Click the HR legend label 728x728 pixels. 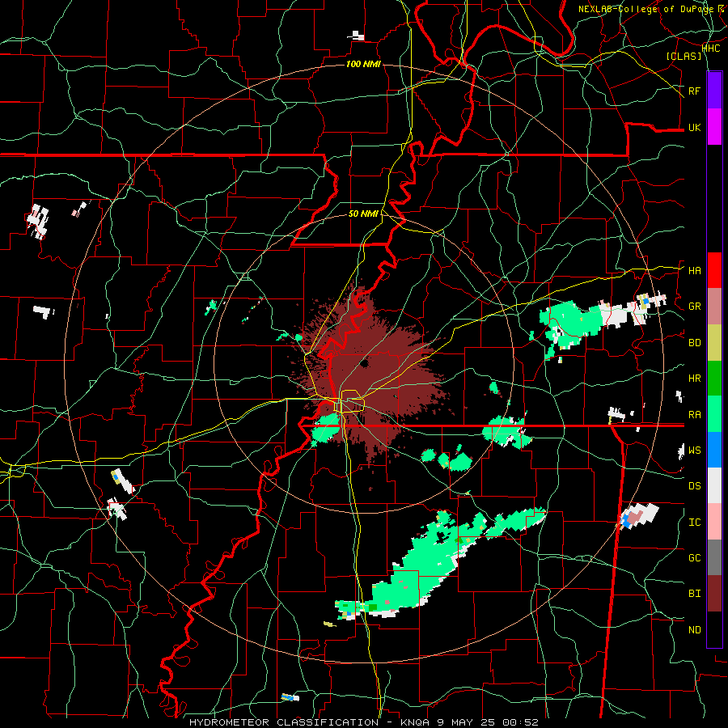tap(694, 379)
